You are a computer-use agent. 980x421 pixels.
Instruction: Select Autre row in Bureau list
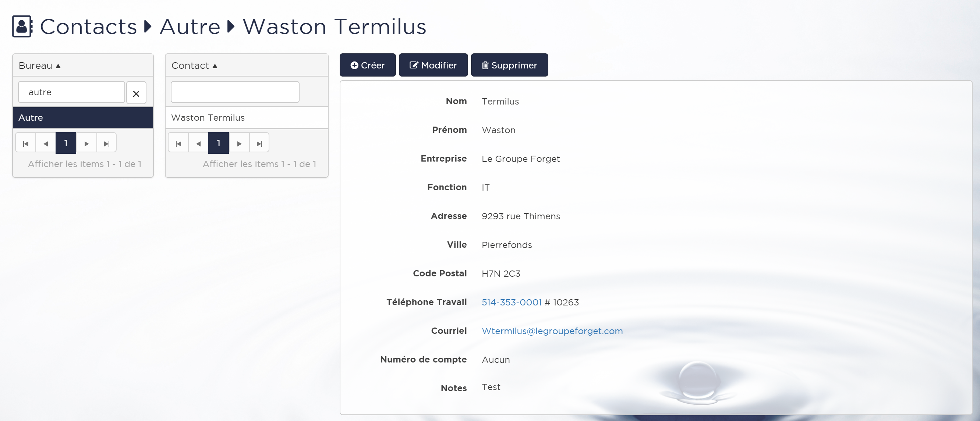tap(82, 117)
